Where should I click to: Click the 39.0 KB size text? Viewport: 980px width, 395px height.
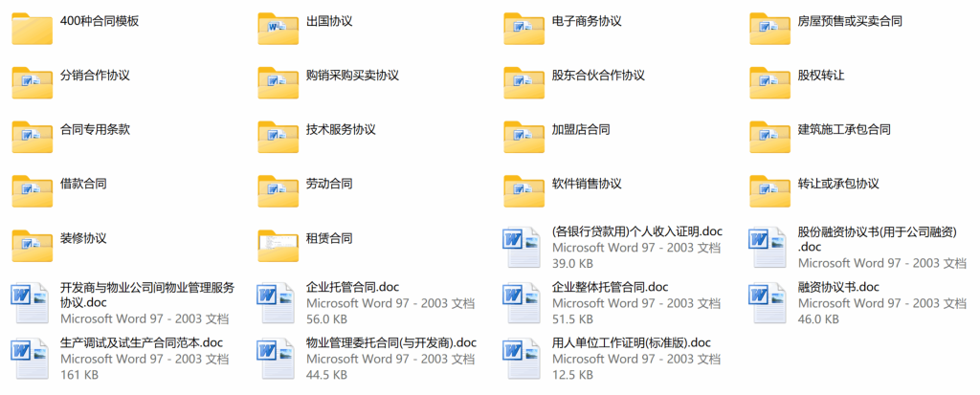pyautogui.click(x=572, y=263)
